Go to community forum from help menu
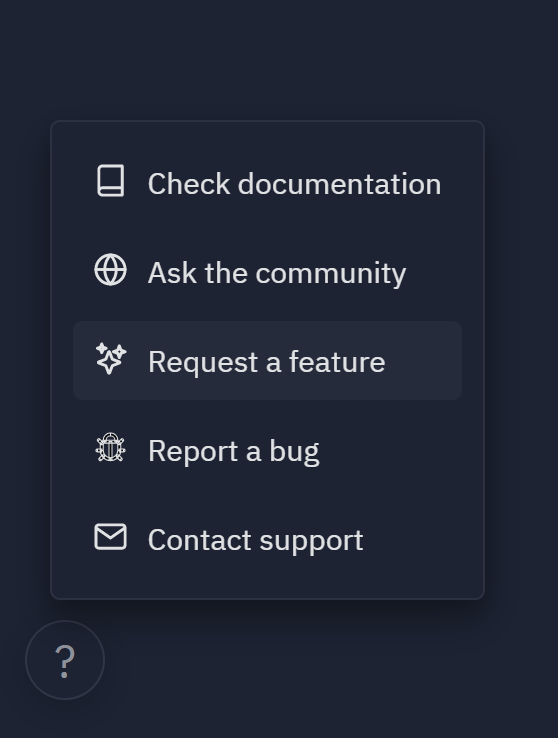 (277, 273)
